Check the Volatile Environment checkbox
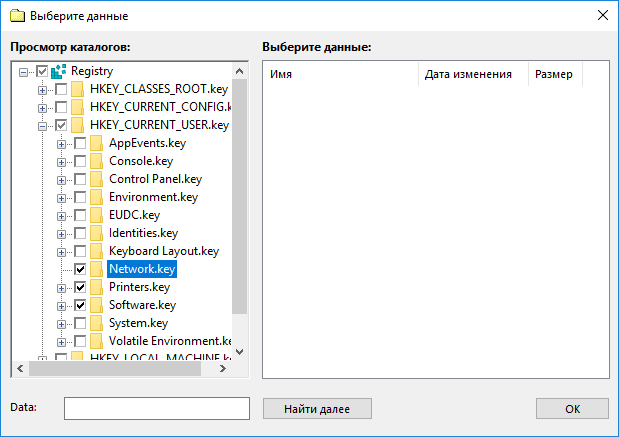The image size is (619, 437). click(x=80, y=341)
